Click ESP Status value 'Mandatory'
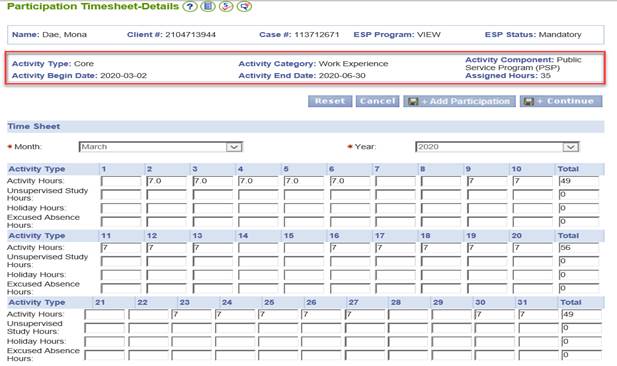 click(560, 35)
